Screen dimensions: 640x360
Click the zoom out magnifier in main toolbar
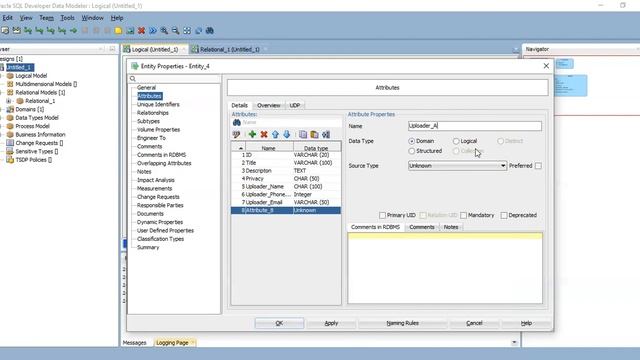coord(176,31)
